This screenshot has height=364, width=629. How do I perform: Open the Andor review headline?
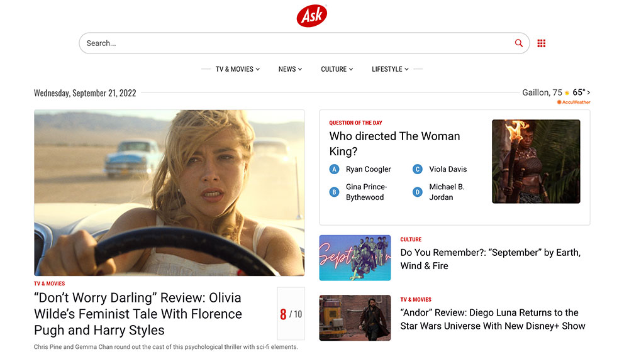(x=493, y=319)
